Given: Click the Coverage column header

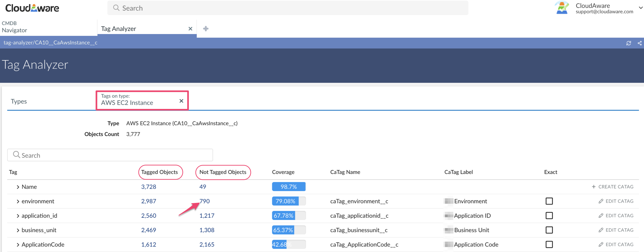Looking at the screenshot, I should tap(283, 172).
